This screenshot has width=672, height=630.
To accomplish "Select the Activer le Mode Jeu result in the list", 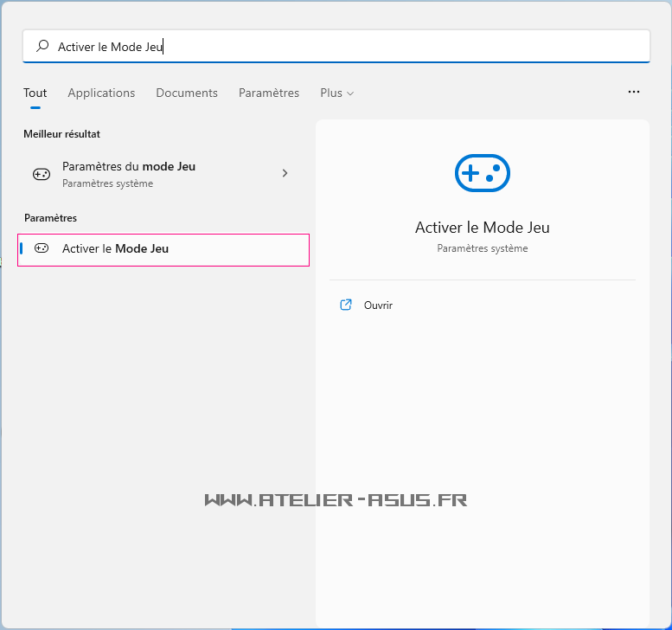I will pyautogui.click(x=164, y=249).
